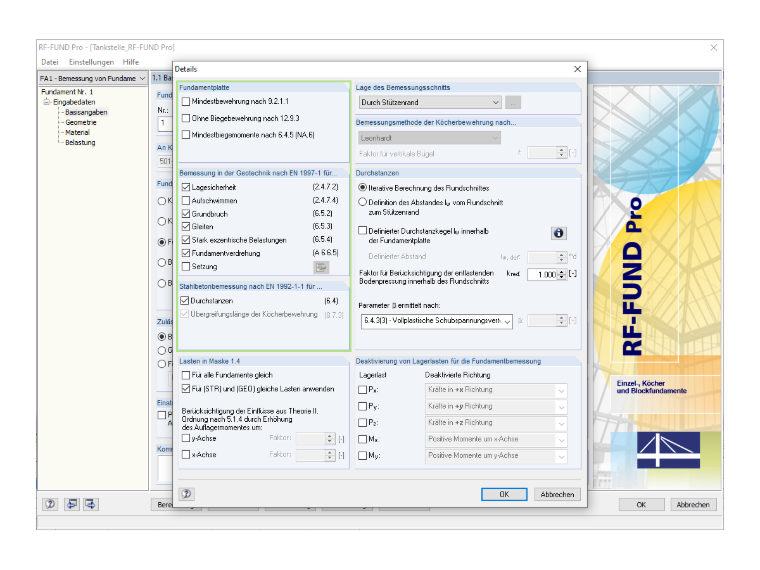Select Belastung tree item
This screenshot has width=760, height=570.
pyautogui.click(x=80, y=142)
